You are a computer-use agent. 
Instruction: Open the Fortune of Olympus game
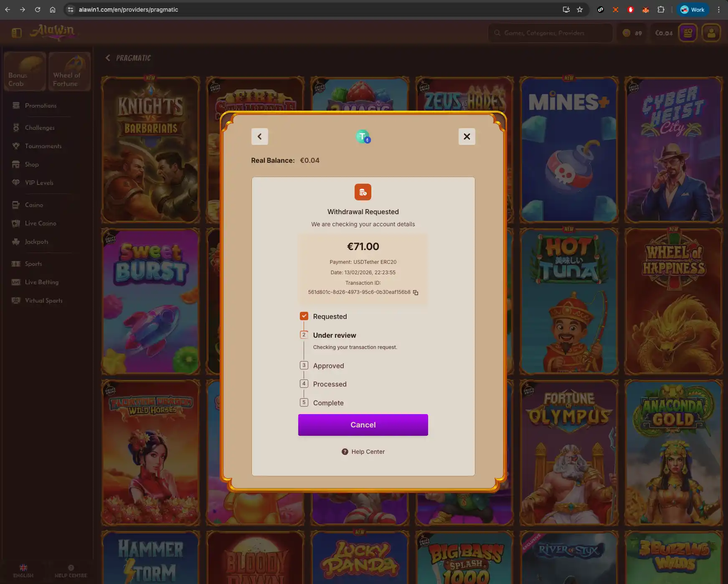(569, 453)
